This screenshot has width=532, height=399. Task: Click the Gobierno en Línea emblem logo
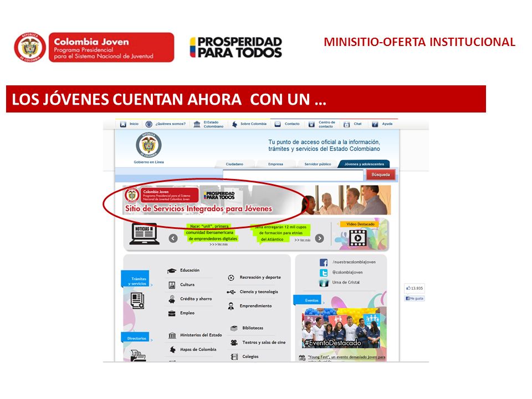coord(149,145)
